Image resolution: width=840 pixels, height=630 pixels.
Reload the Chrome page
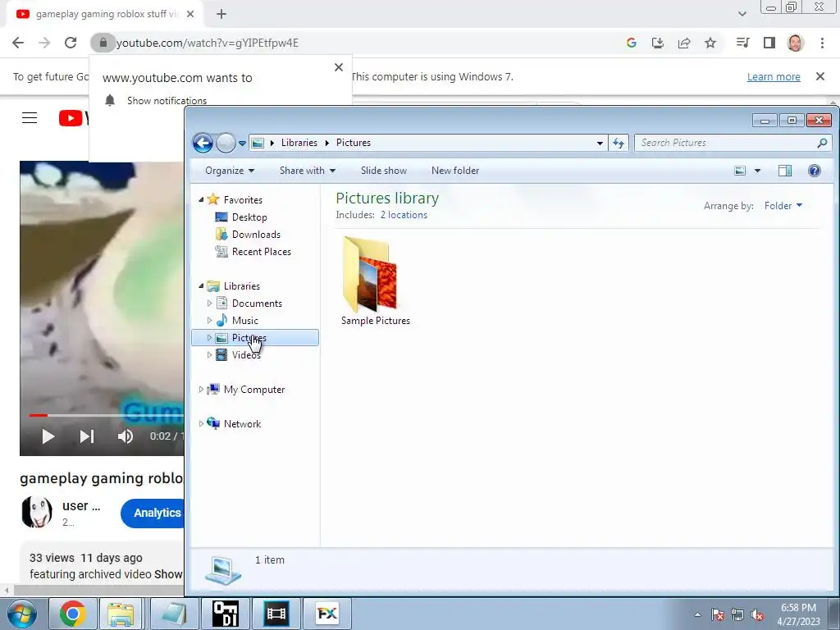point(71,43)
